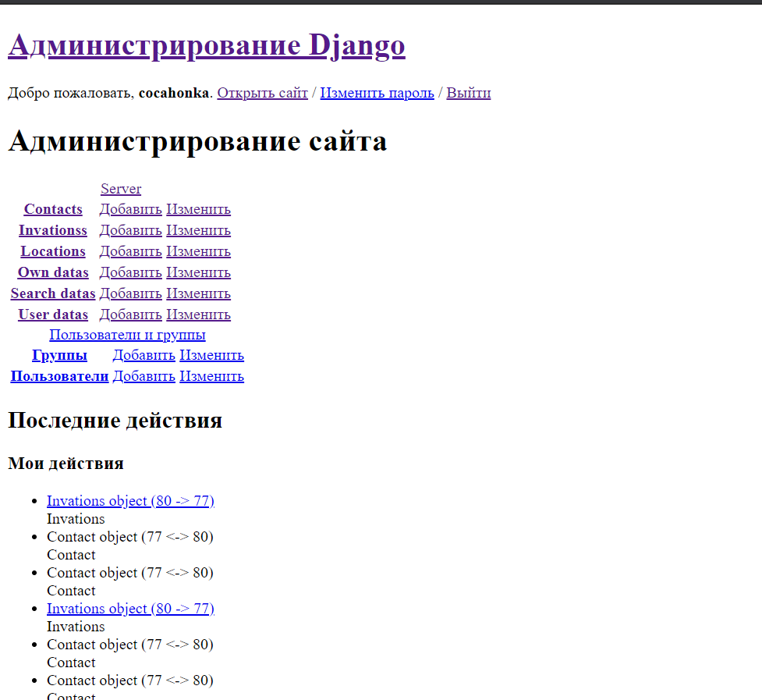
Task: Open the Пользователи model link
Action: pyautogui.click(x=60, y=376)
